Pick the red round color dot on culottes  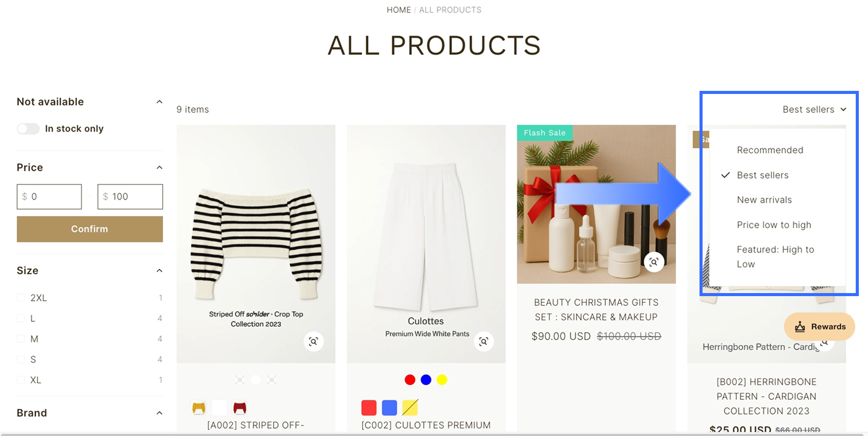(410, 380)
